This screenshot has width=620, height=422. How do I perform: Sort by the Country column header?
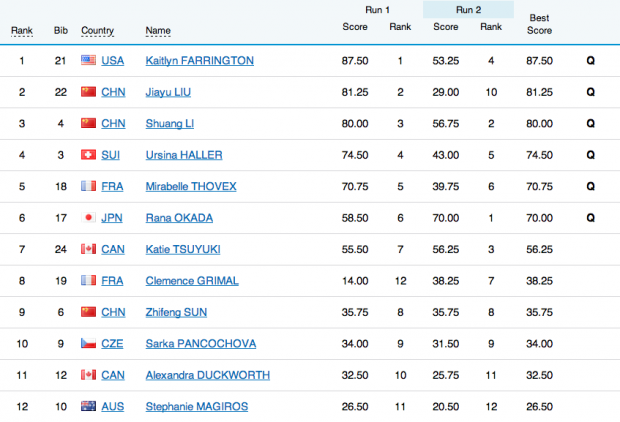tap(97, 31)
